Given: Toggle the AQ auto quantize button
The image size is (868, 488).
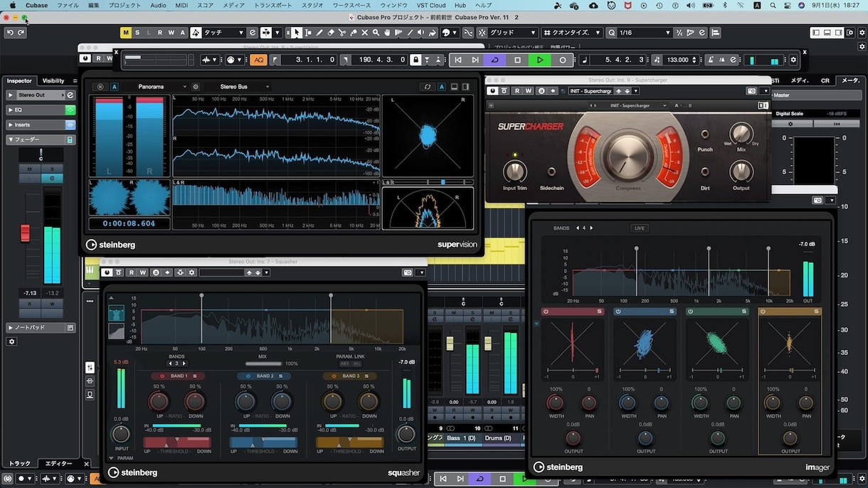Looking at the screenshot, I should [x=258, y=60].
